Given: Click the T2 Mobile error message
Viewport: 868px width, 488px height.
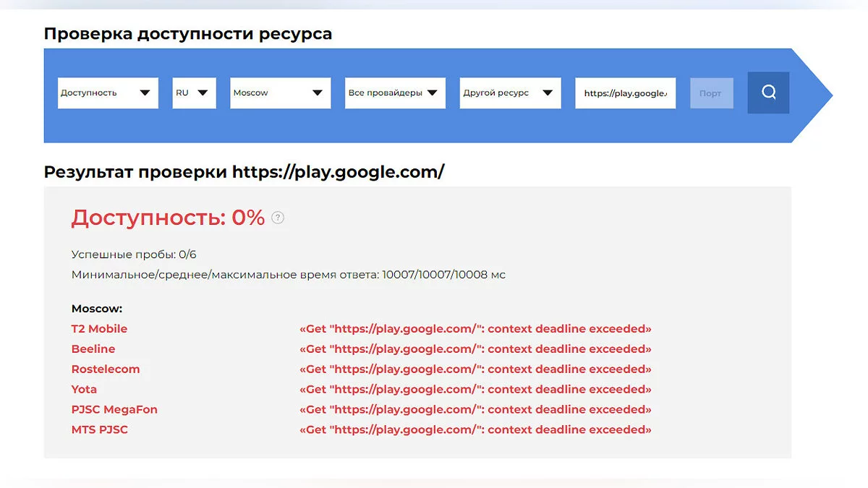Looking at the screenshot, I should (x=475, y=329).
